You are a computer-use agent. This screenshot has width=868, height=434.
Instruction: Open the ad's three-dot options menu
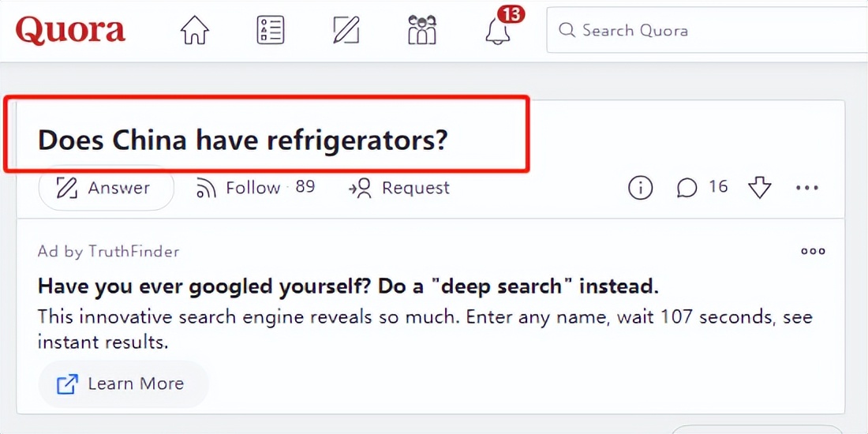click(x=813, y=251)
